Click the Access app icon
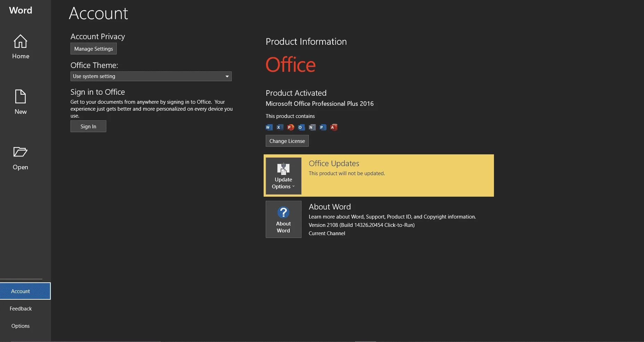The height and width of the screenshot is (342, 644). tap(333, 127)
